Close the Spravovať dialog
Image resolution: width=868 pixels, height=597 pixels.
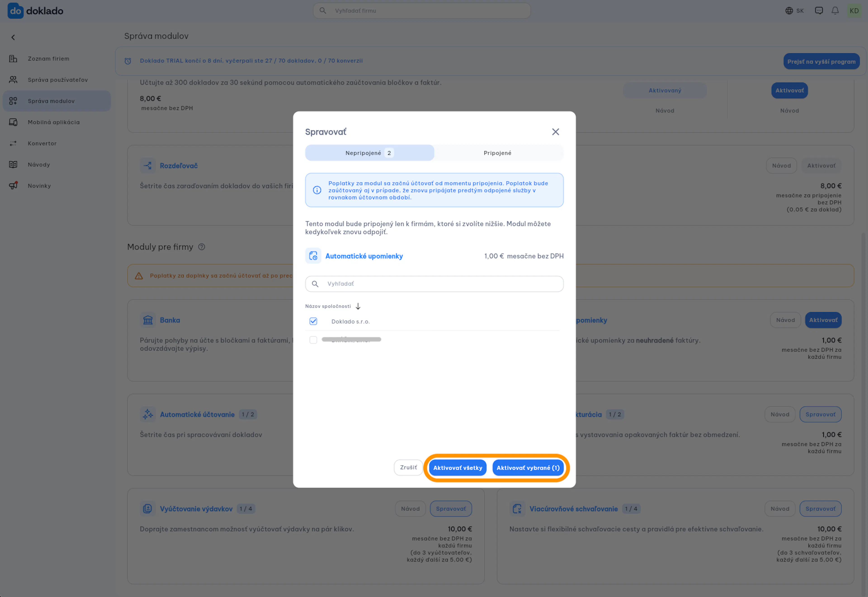click(555, 132)
